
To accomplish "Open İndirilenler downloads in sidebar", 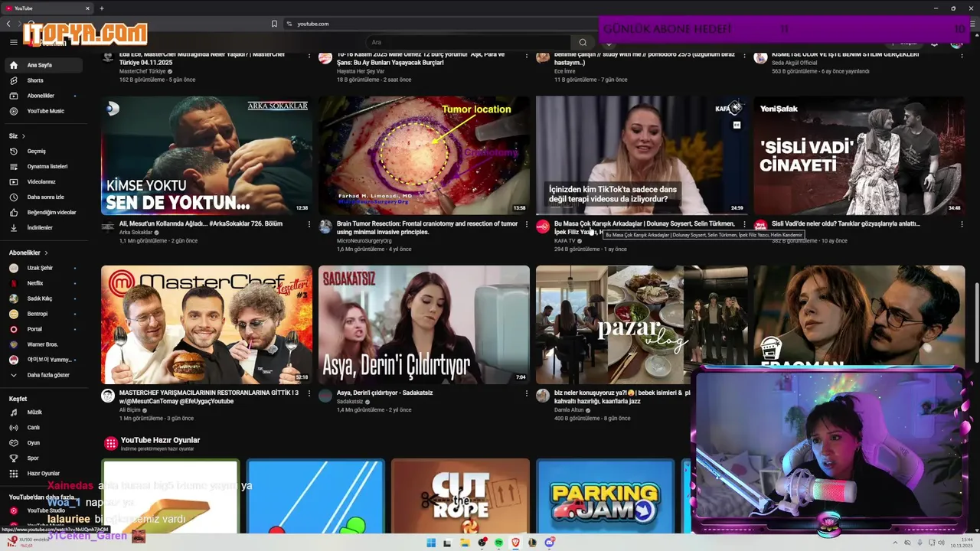I will click(43, 227).
